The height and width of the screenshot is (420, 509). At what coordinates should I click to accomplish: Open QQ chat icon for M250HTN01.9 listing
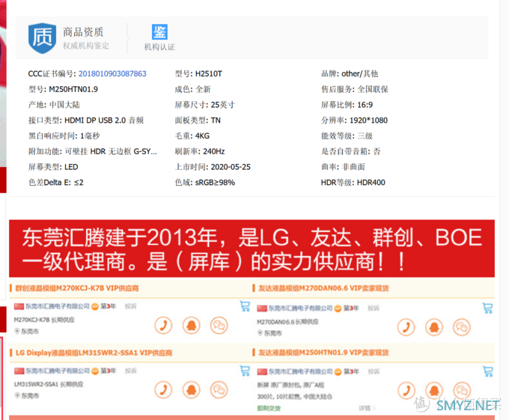(x=434, y=391)
